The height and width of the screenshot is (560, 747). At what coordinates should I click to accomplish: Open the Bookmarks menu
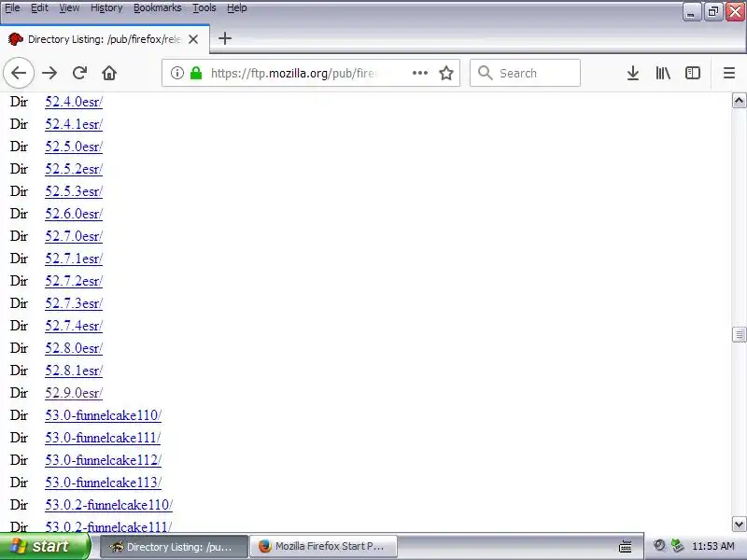pyautogui.click(x=157, y=7)
